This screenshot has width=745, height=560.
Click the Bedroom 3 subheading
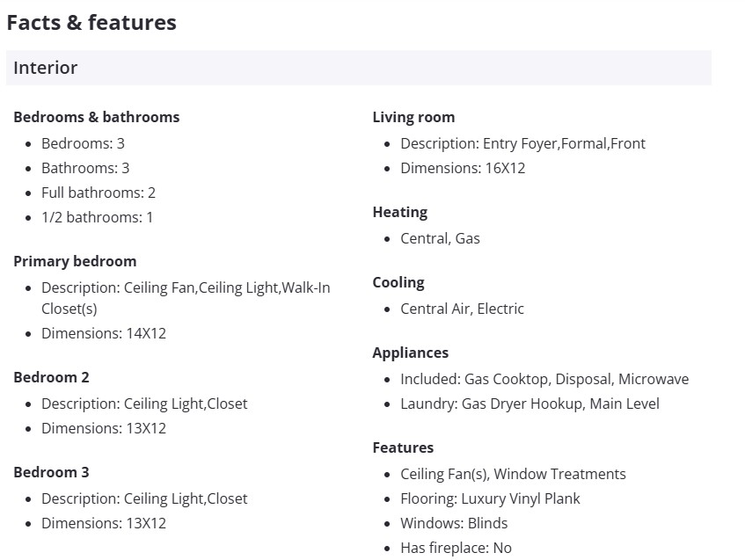(x=51, y=472)
